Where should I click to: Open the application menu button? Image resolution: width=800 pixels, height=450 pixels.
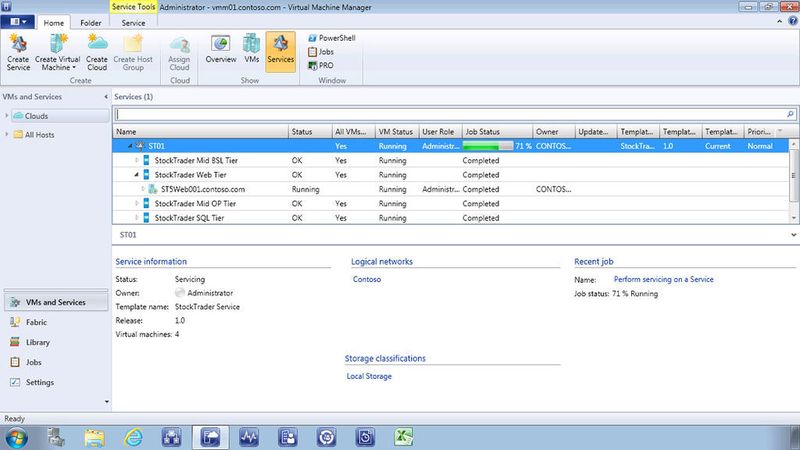[x=18, y=22]
